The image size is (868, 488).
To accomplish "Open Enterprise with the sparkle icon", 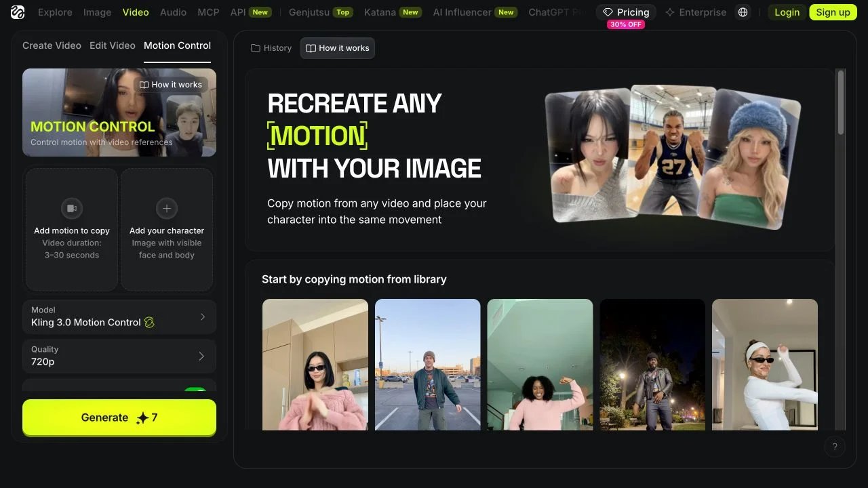I will click(696, 12).
